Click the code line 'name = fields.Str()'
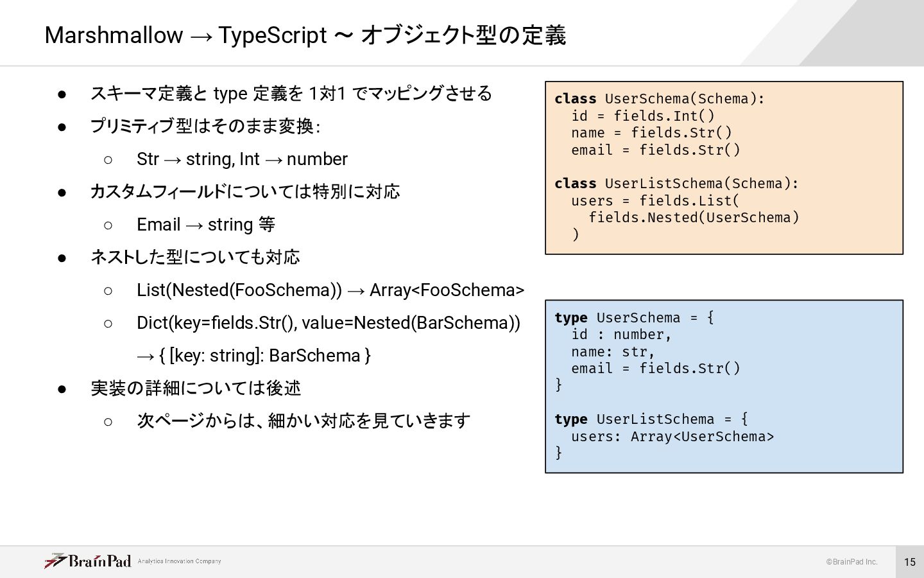 651,133
